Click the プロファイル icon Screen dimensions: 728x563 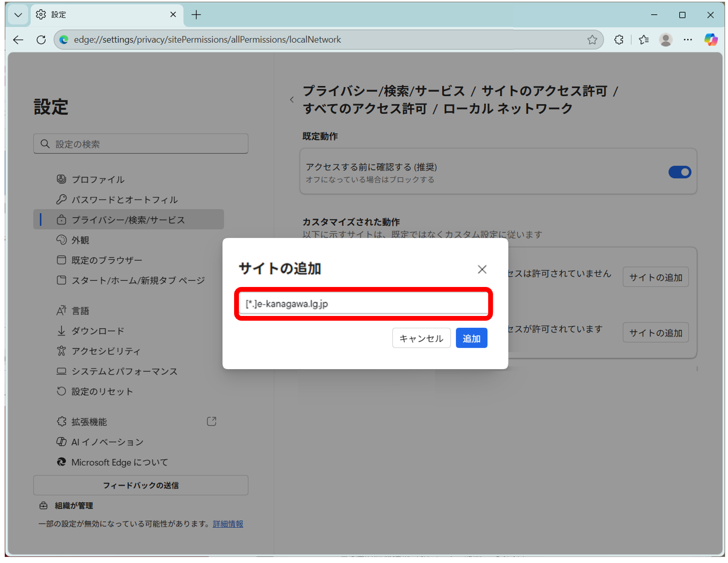(x=61, y=179)
